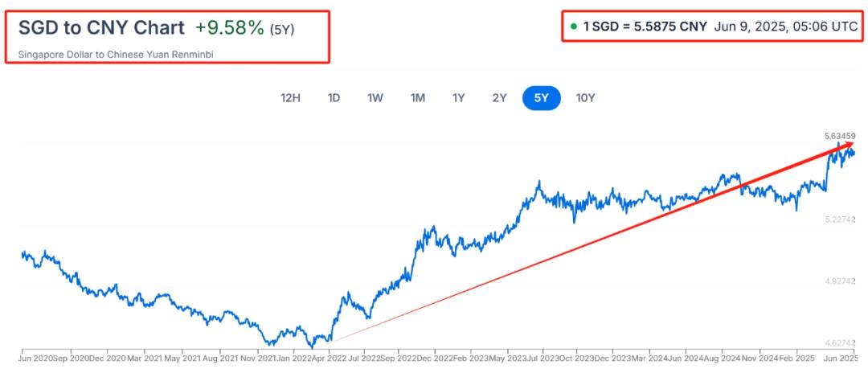Switch to the 2Y timeframe
The height and width of the screenshot is (369, 868).
point(499,98)
